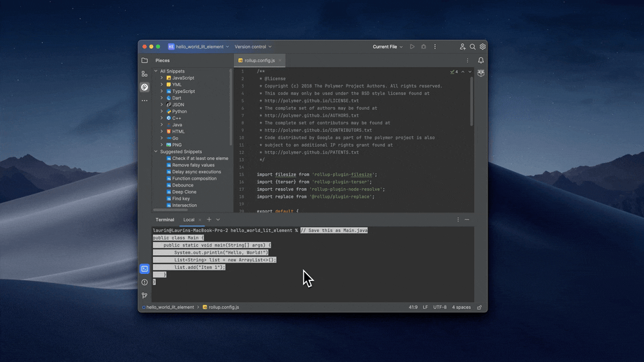This screenshot has width=644, height=362.
Task: Open the Git tool window icon
Action: tap(145, 296)
